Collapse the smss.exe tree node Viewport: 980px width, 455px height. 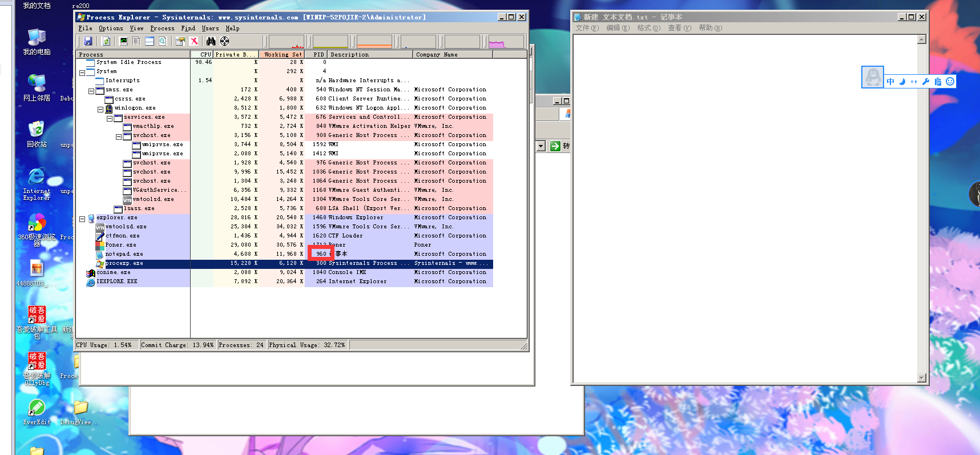[91, 91]
